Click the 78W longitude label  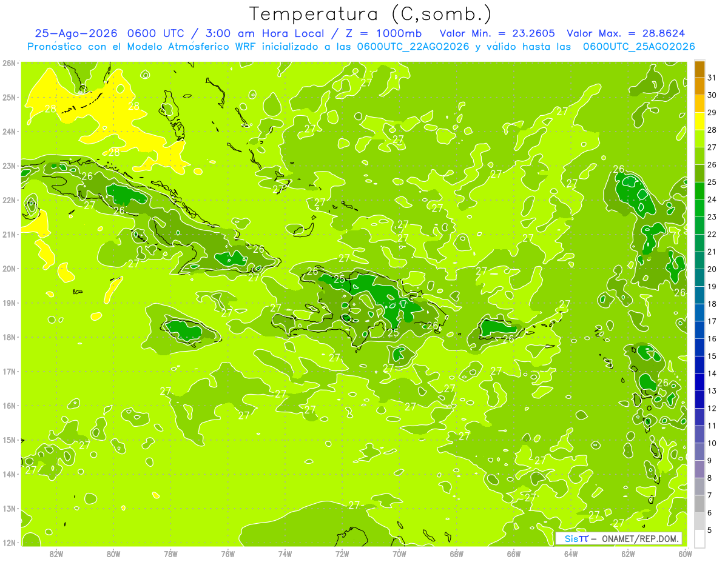click(x=171, y=554)
